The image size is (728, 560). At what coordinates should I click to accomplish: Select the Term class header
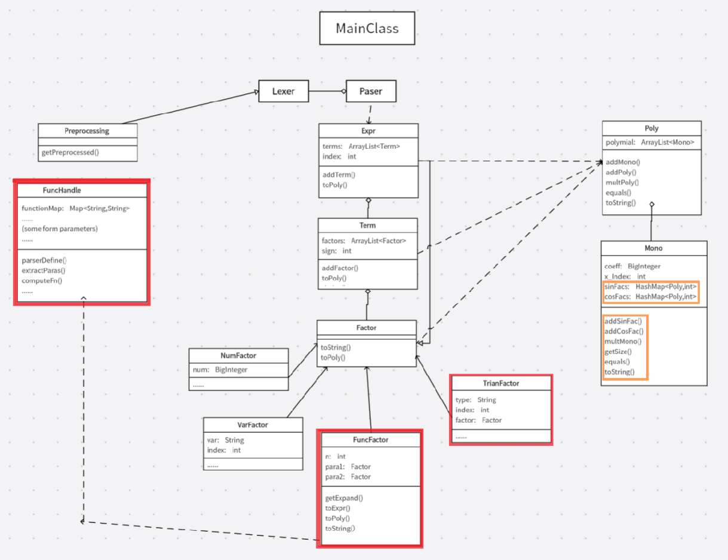pos(367,225)
